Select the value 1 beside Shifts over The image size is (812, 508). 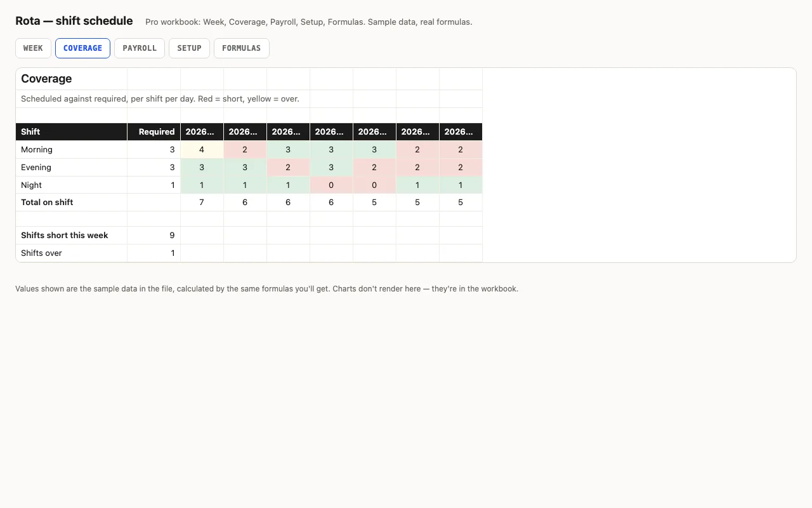click(x=154, y=253)
